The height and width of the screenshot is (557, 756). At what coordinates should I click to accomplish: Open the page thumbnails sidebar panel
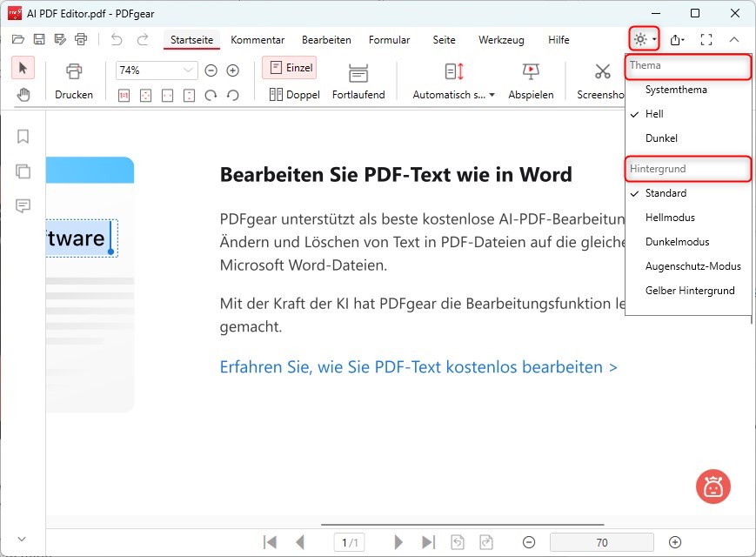point(23,171)
